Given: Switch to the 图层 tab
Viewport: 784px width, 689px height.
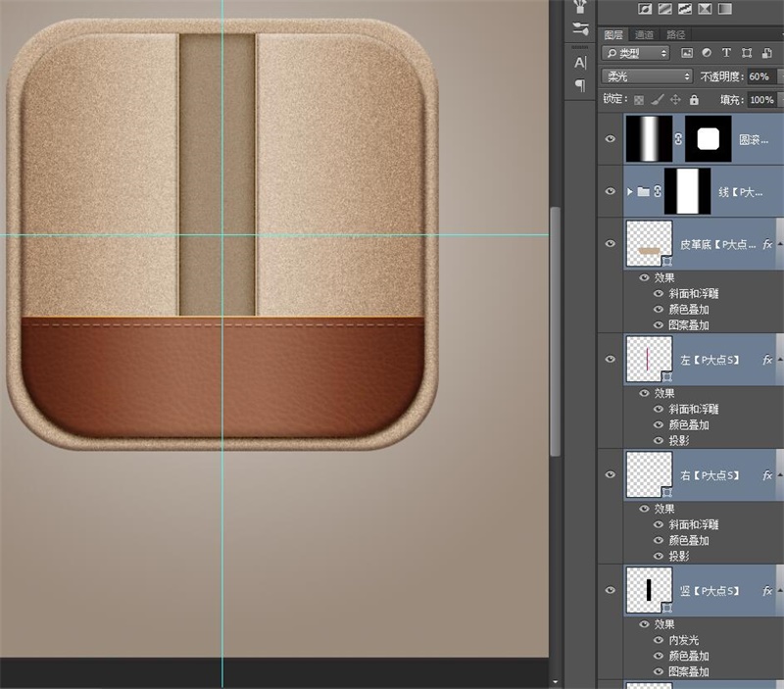Looking at the screenshot, I should [613, 34].
